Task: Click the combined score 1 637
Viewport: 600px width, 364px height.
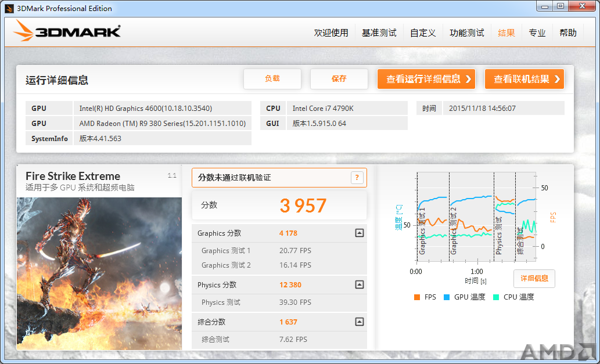Action: tap(288, 322)
